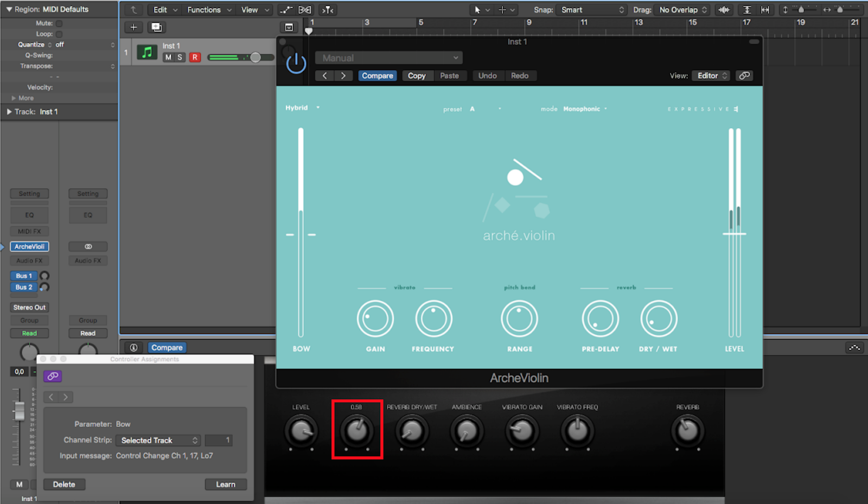The height and width of the screenshot is (504, 868).
Task: Click the waveform zoom icon
Action: (724, 10)
